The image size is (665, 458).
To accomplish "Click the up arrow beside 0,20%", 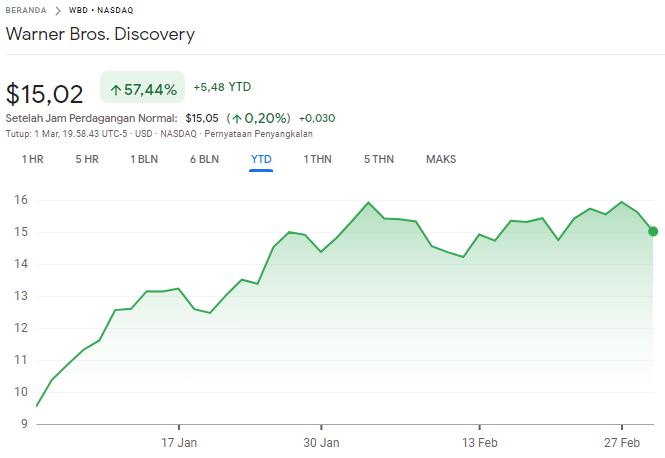I will 237,119.
